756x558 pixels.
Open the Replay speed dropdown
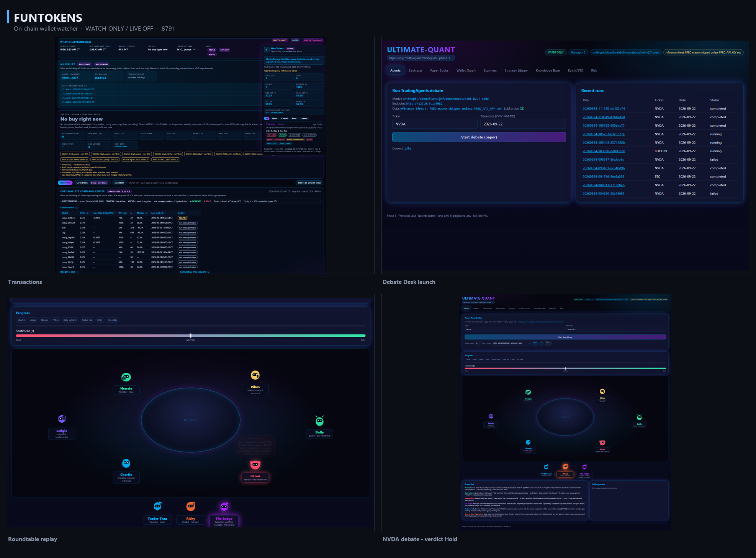[x=478, y=343]
